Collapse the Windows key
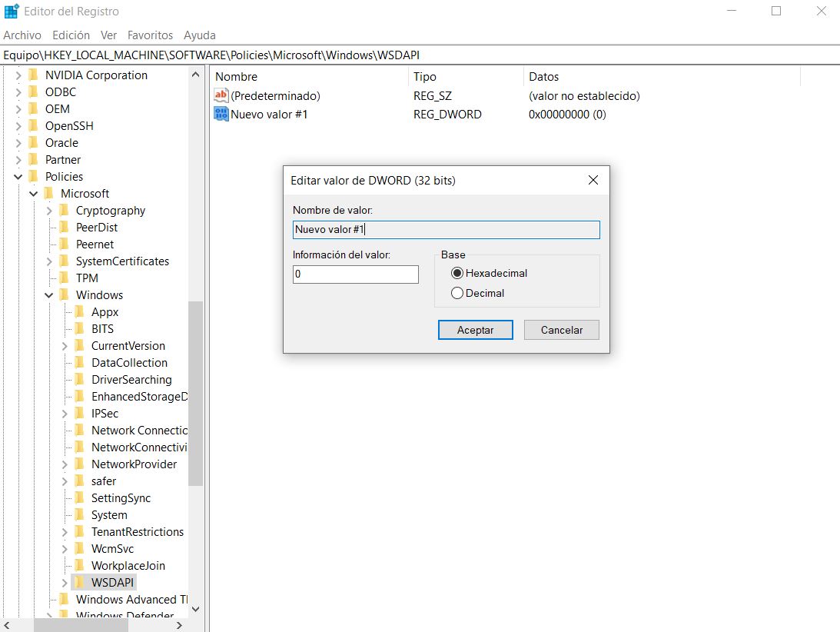Screen dimensions: 840x632 tap(49, 294)
